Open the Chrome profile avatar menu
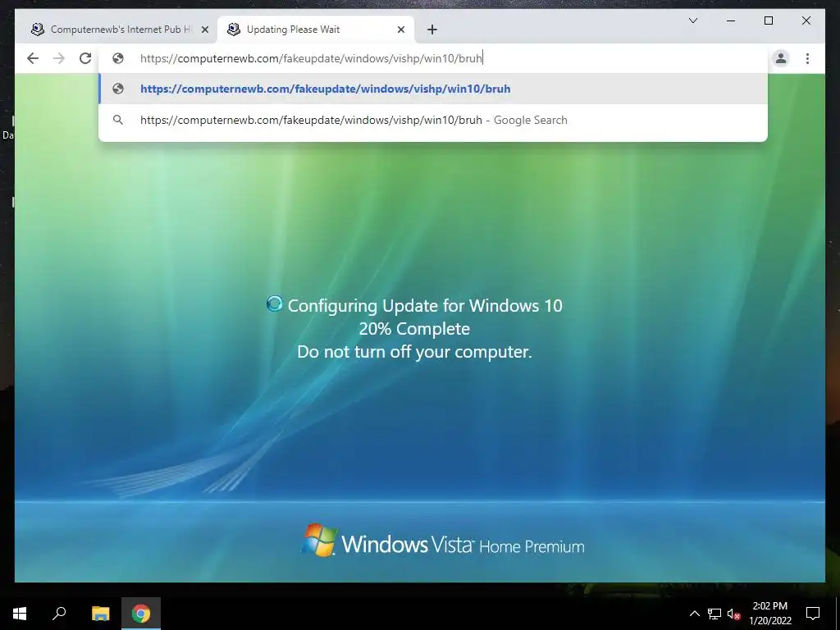The height and width of the screenshot is (630, 840). pyautogui.click(x=781, y=58)
